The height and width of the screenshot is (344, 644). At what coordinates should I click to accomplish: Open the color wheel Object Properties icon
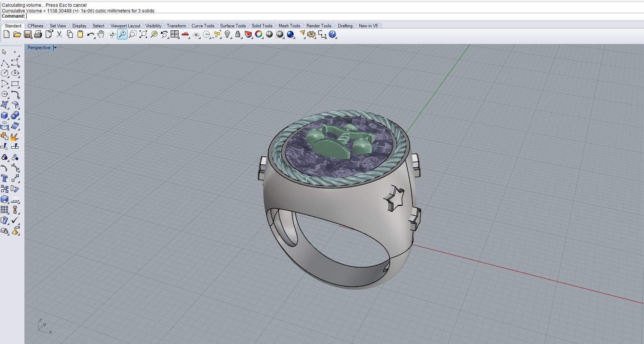(259, 35)
